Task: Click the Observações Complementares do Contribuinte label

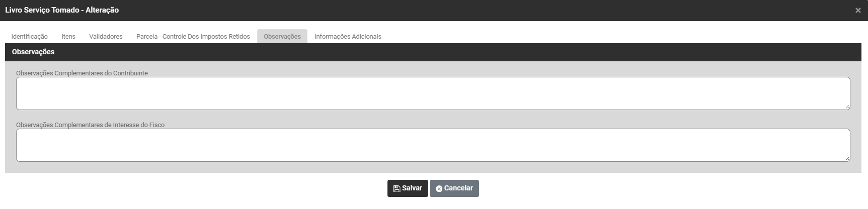Action: 82,73
